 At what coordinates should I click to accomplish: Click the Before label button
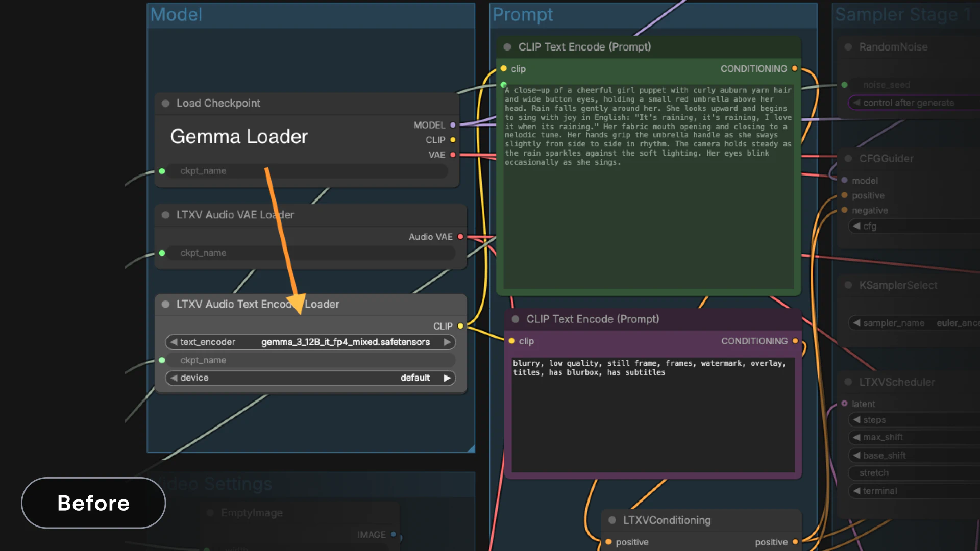click(93, 503)
